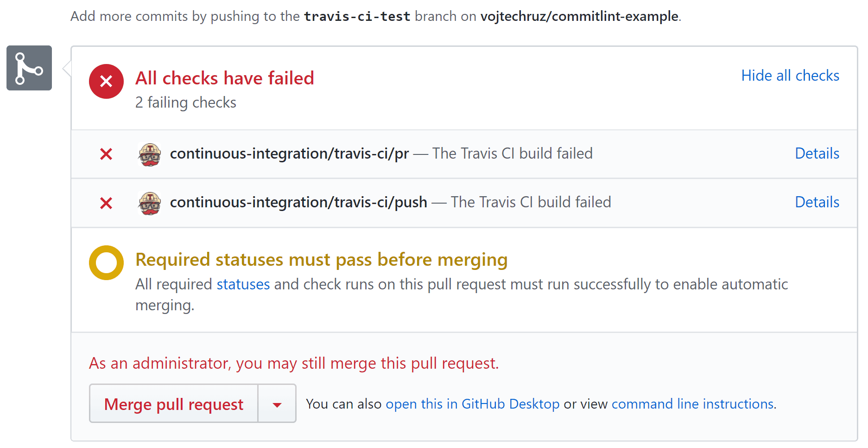Follow the "statuses" link

(243, 284)
